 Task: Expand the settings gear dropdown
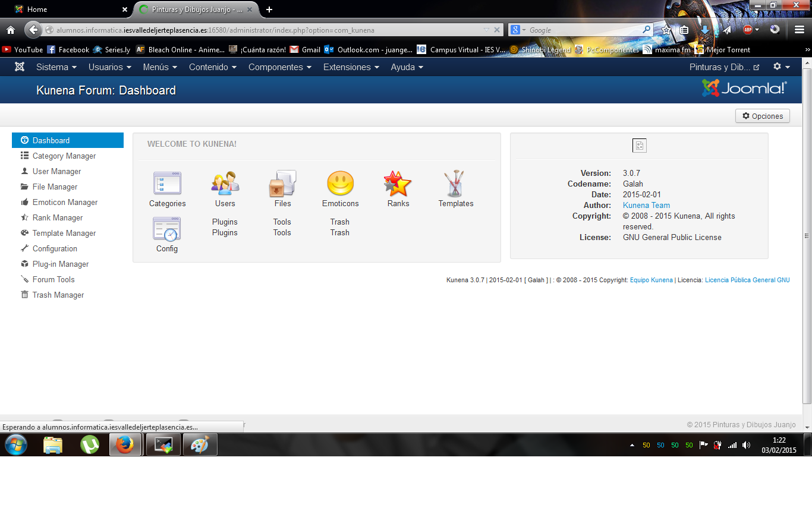click(x=781, y=67)
